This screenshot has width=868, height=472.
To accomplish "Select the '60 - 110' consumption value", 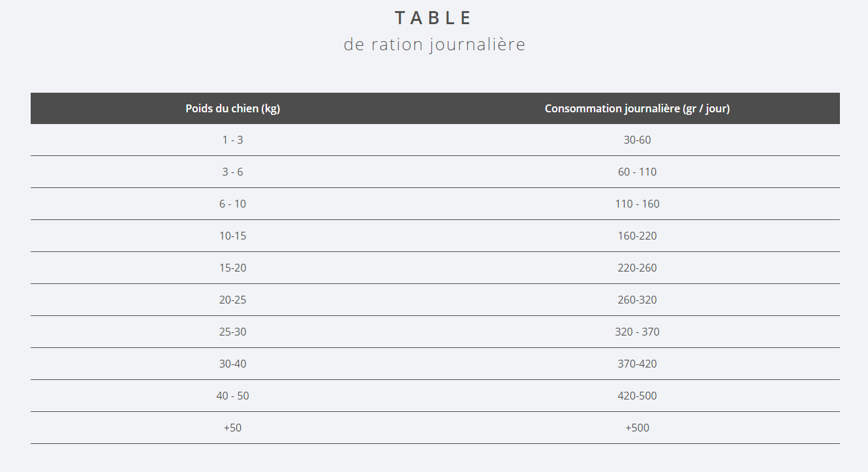I will click(638, 172).
